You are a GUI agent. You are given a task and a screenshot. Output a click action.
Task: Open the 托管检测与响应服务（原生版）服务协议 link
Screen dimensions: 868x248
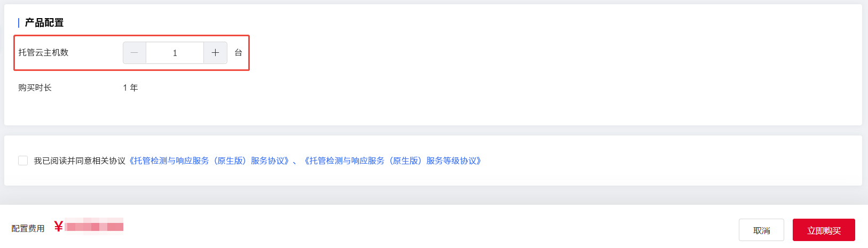coord(209,161)
